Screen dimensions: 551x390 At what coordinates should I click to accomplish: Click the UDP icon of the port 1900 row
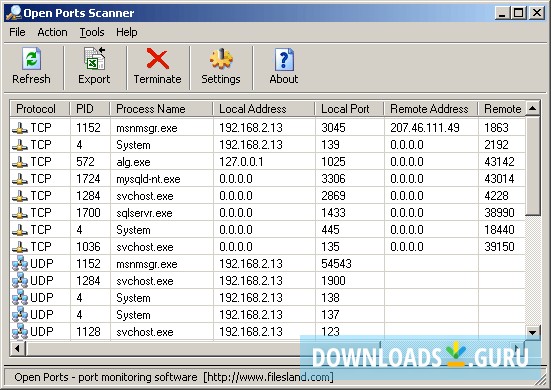(x=20, y=280)
